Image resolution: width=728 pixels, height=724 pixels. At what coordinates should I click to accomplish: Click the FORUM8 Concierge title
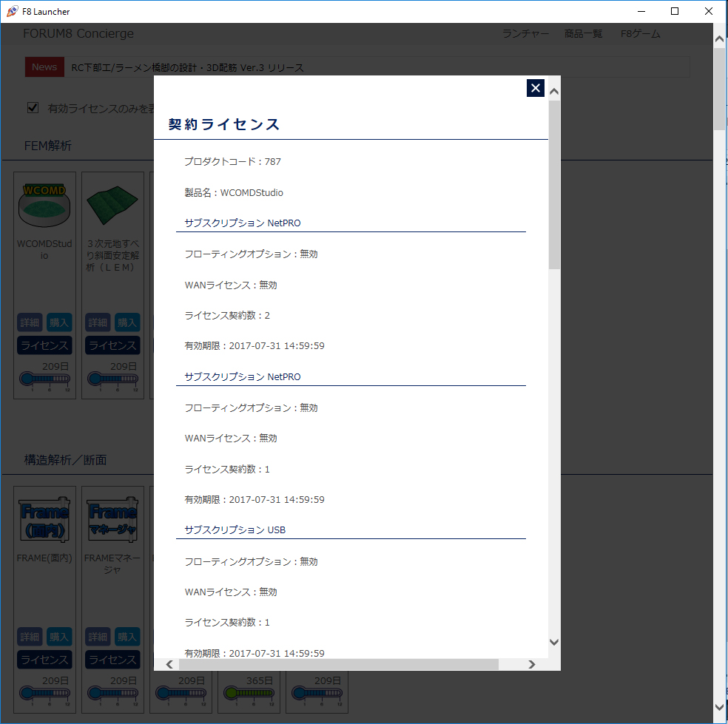pyautogui.click(x=78, y=33)
